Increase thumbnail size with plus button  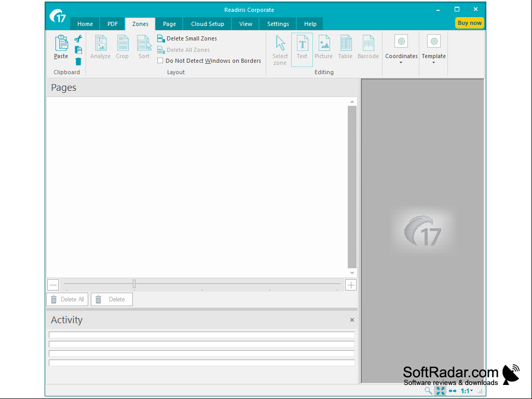[x=351, y=285]
